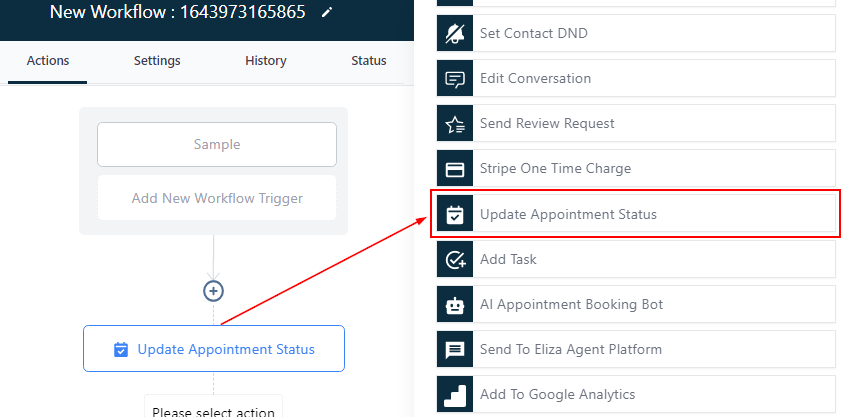Click the Send To Eliza Agent Platform icon
842x417 pixels.
click(x=455, y=350)
